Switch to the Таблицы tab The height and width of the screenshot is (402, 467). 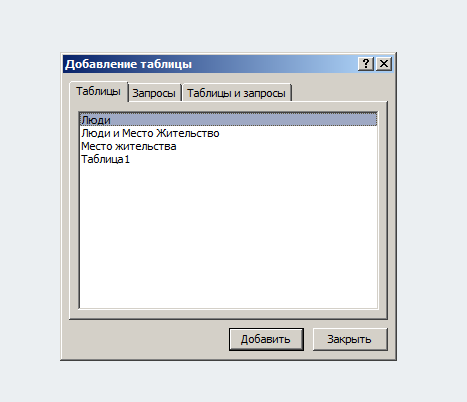click(99, 91)
